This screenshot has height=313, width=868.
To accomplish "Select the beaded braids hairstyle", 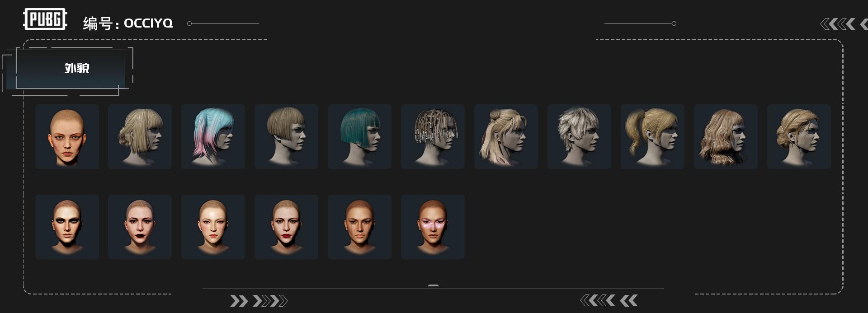I will (433, 136).
